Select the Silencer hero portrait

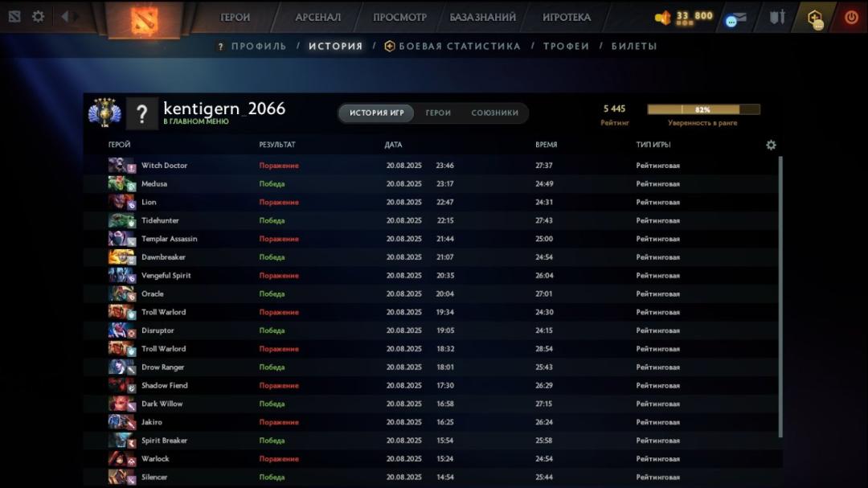(x=122, y=477)
